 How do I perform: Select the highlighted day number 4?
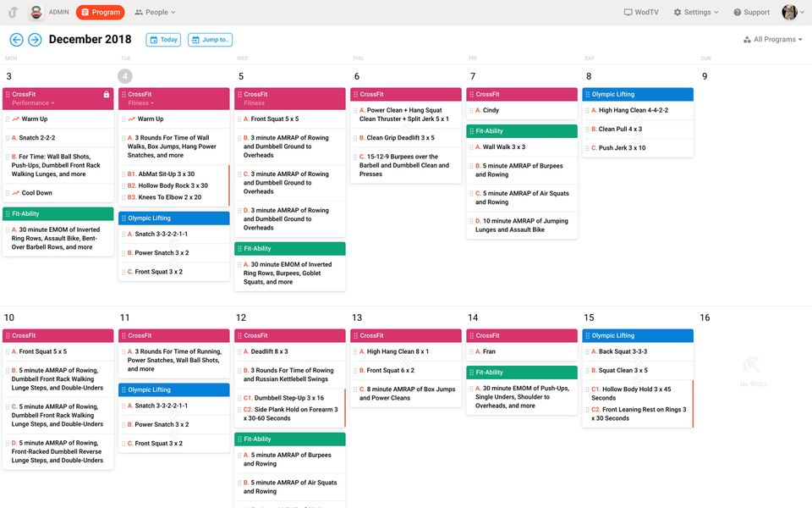click(x=125, y=76)
